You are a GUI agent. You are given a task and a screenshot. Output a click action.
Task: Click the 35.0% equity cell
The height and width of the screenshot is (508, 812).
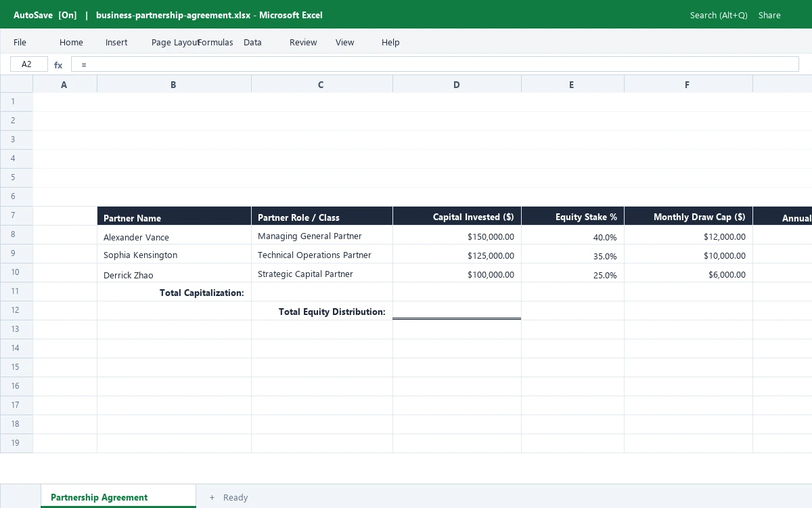click(x=572, y=254)
